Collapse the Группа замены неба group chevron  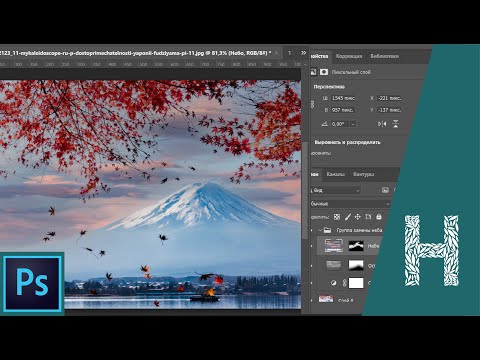[x=320, y=230]
